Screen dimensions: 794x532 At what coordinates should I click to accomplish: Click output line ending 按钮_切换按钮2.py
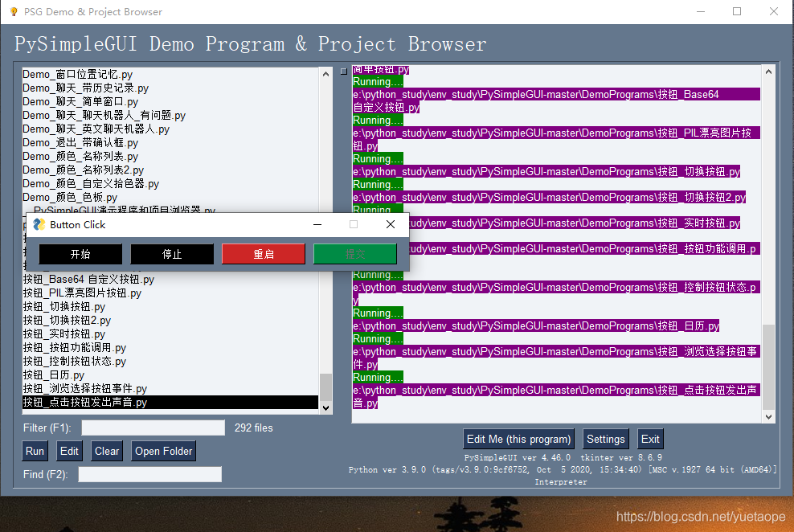pos(550,198)
